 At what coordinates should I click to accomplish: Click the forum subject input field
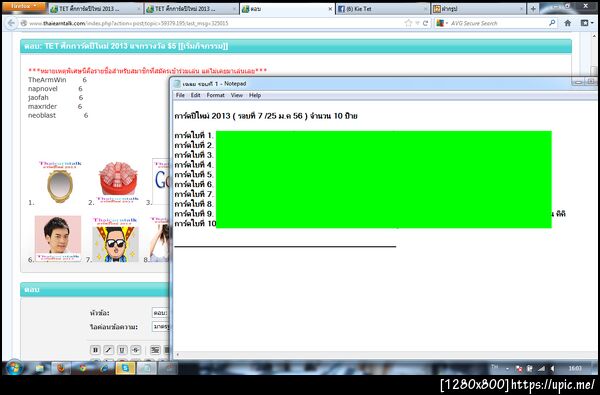click(x=161, y=313)
